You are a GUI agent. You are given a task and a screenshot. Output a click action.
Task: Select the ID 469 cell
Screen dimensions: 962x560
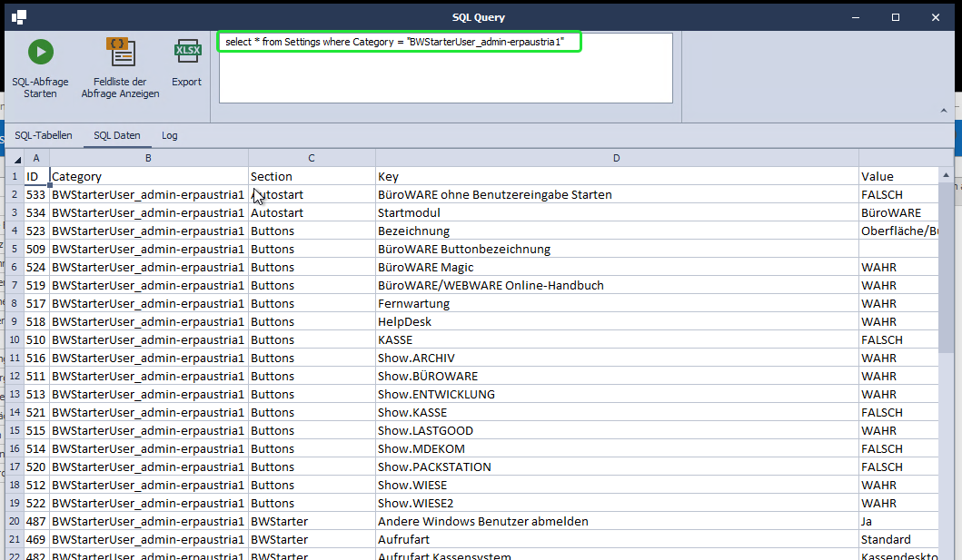37,540
